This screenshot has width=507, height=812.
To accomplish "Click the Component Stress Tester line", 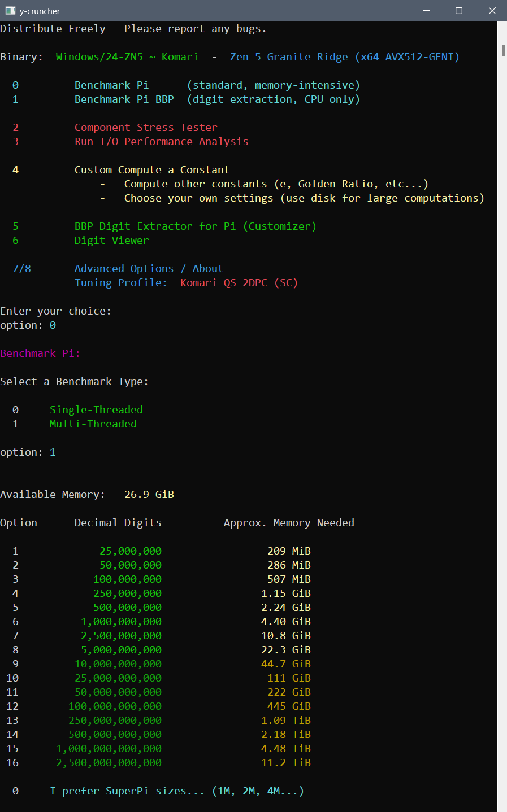I will tap(146, 128).
